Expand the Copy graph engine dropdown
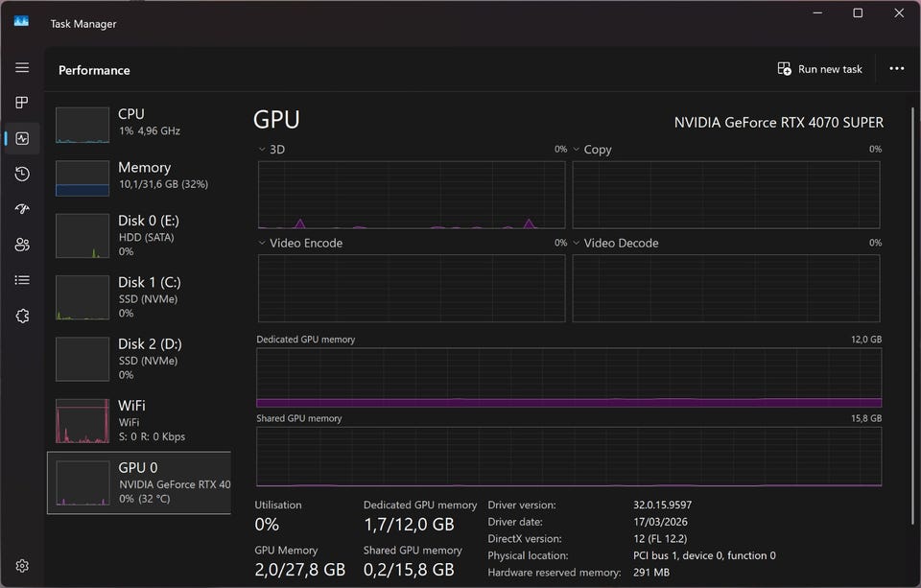This screenshot has width=921, height=588. tap(578, 150)
